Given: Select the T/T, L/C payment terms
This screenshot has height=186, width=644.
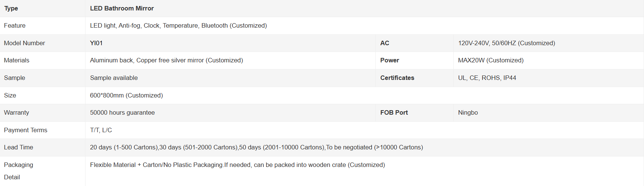Looking at the screenshot, I should (101, 130).
